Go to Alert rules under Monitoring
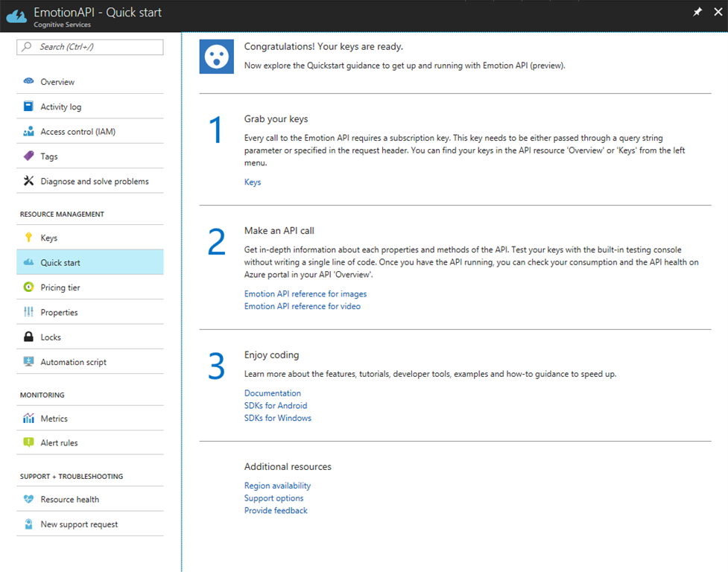 pos(59,443)
